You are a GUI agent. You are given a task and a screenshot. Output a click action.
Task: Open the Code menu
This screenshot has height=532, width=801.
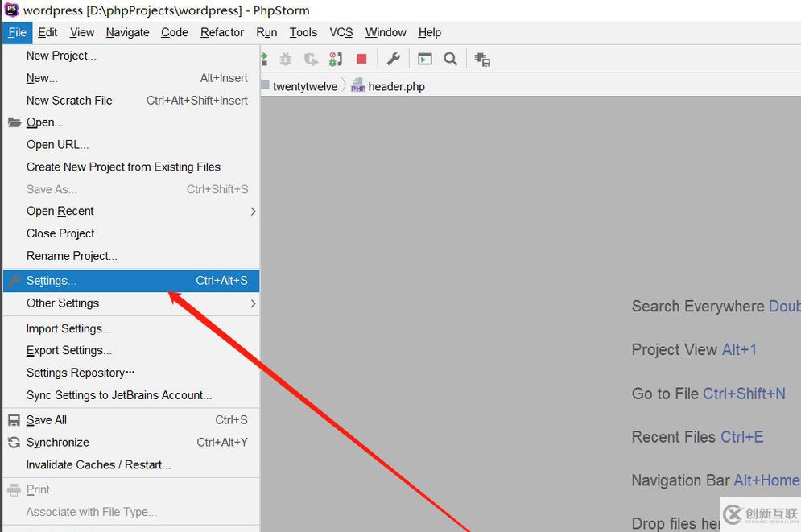(175, 33)
